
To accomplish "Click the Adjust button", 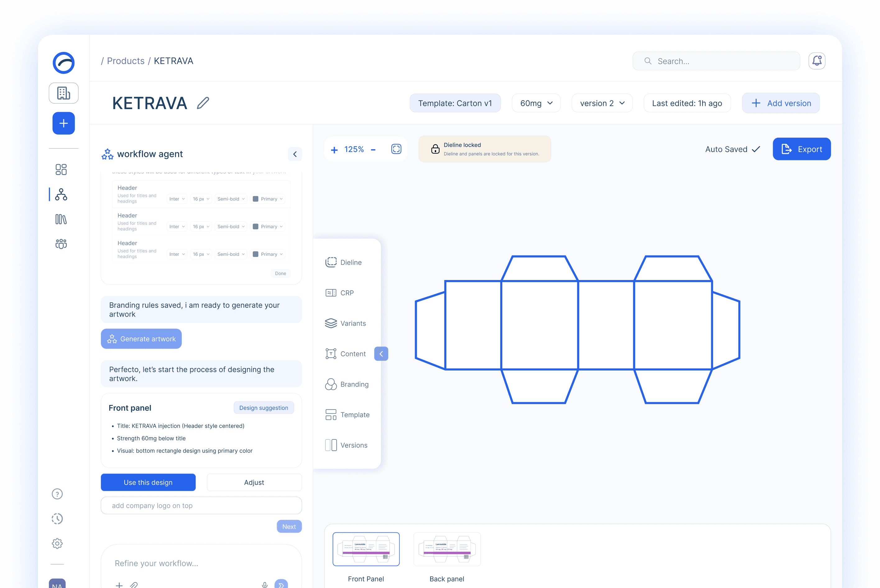I will point(254,482).
